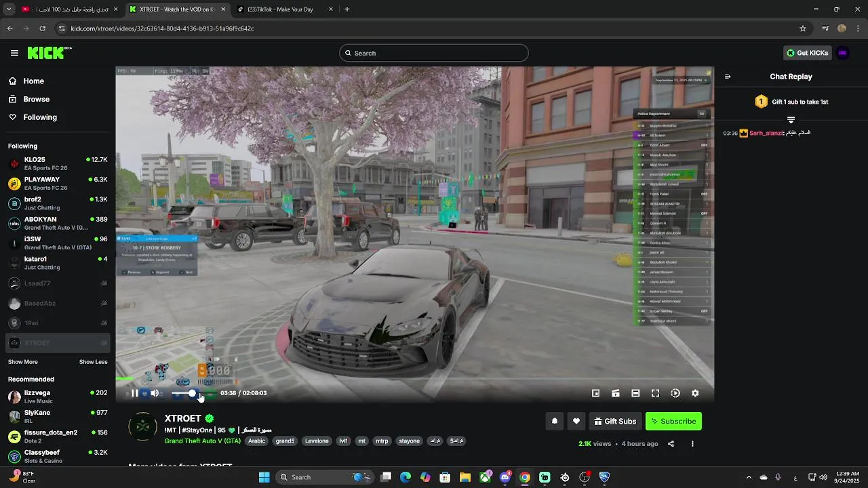Viewport: 868px width, 488px height.
Task: Click Sarh_alanzi username in chat
Action: click(766, 133)
